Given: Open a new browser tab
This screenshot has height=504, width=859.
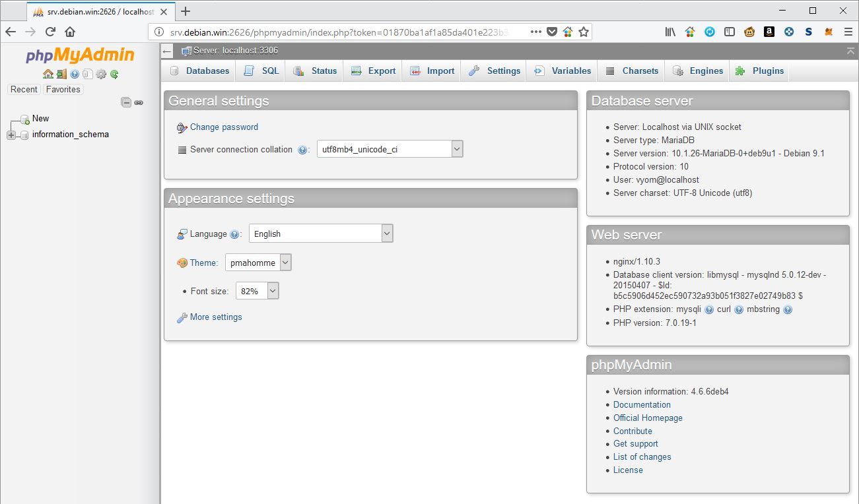Looking at the screenshot, I should coord(186,11).
